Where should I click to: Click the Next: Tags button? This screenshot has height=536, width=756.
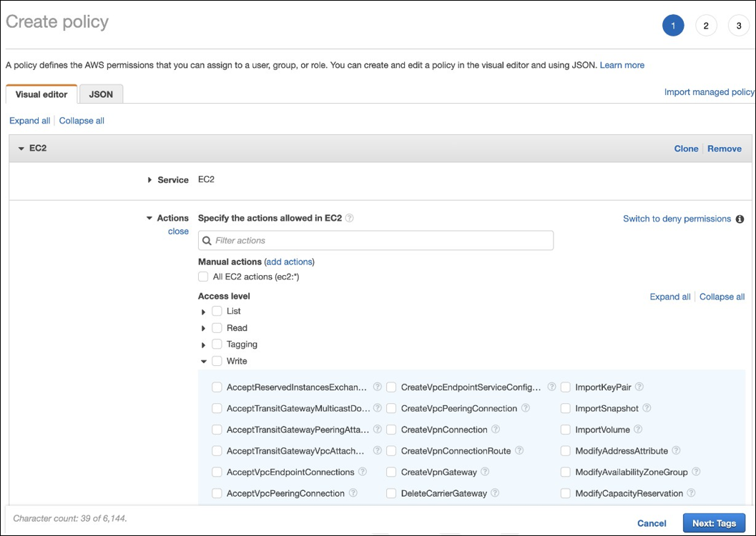pyautogui.click(x=714, y=523)
